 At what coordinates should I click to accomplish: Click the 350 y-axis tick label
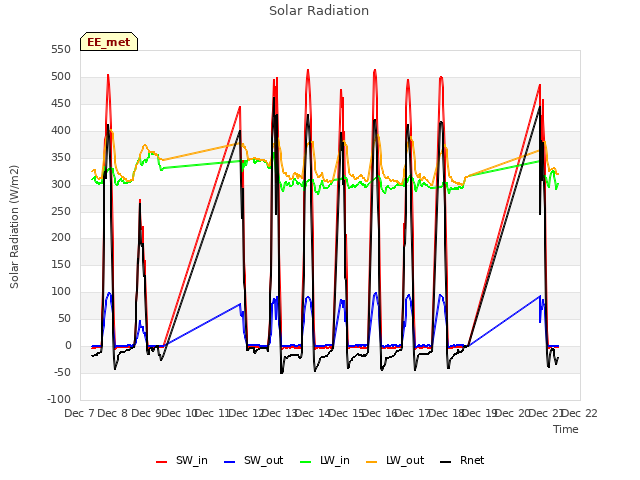point(61,157)
